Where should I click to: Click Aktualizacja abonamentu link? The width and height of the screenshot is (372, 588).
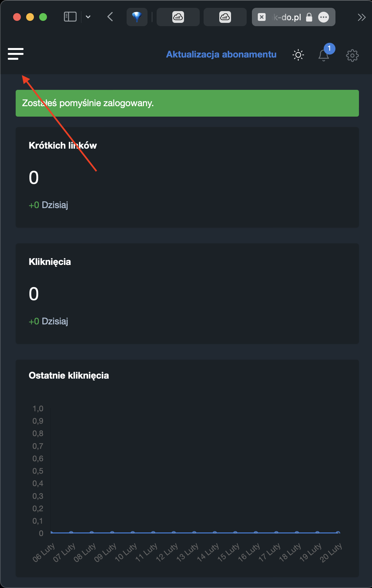(x=221, y=54)
